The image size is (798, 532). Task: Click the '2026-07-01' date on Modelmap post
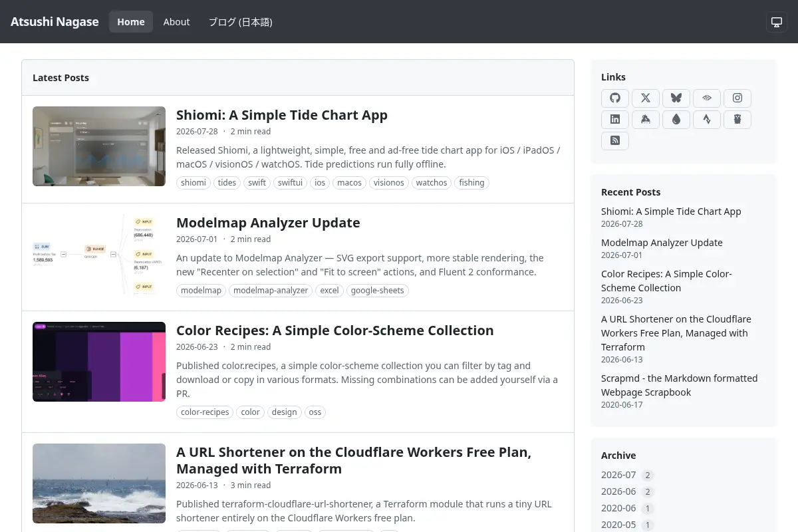point(197,239)
